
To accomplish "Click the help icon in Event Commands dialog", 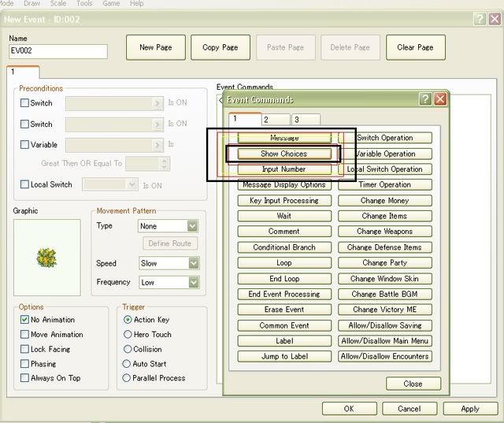I will coord(425,99).
